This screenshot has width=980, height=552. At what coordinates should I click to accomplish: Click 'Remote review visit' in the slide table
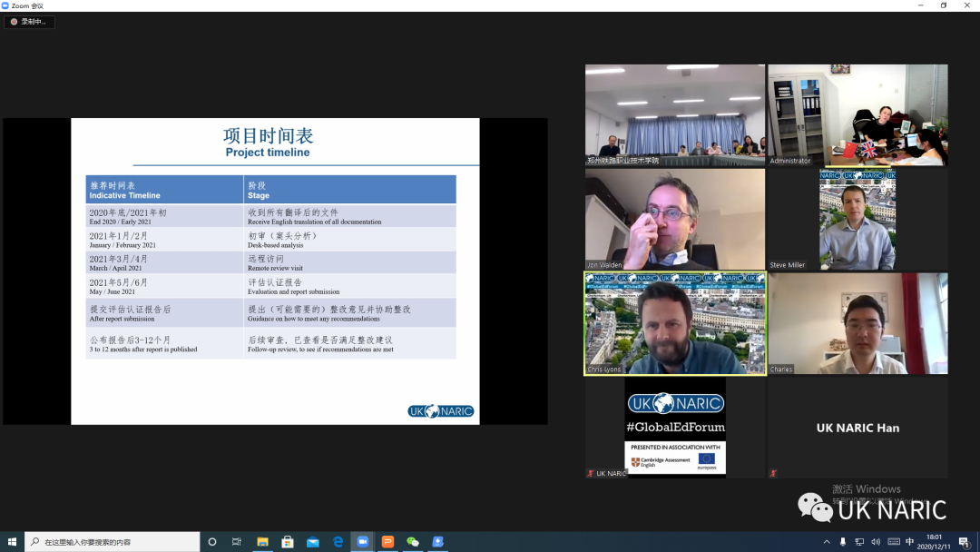click(275, 268)
